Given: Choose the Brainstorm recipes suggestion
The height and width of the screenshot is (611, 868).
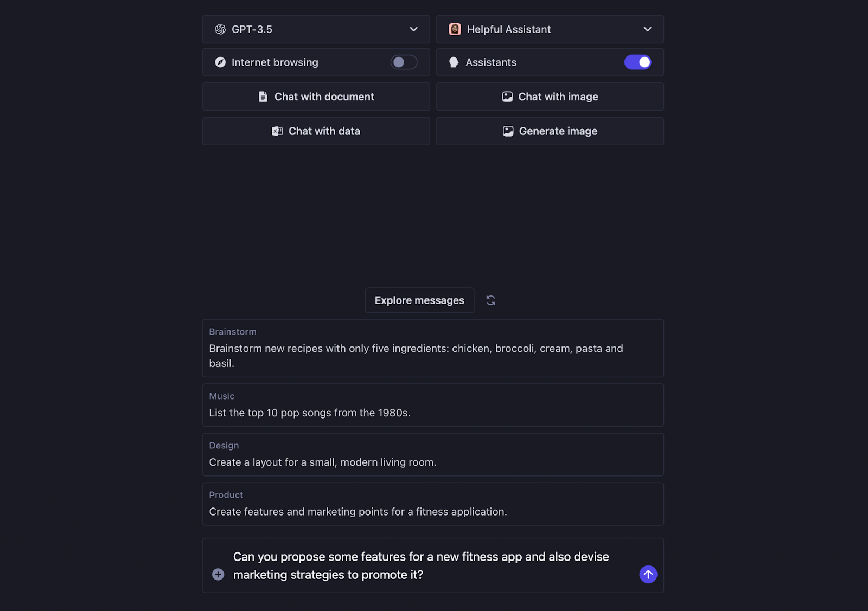Looking at the screenshot, I should (x=433, y=348).
